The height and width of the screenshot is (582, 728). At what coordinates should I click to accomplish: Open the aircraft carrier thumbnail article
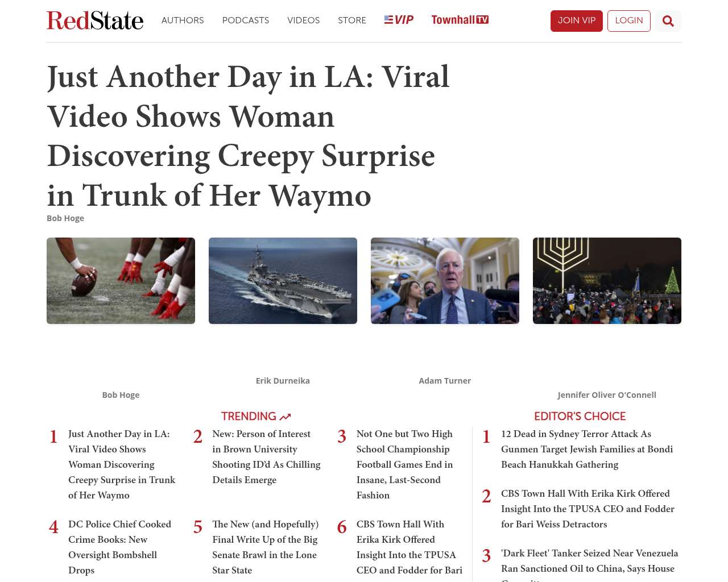click(x=283, y=281)
